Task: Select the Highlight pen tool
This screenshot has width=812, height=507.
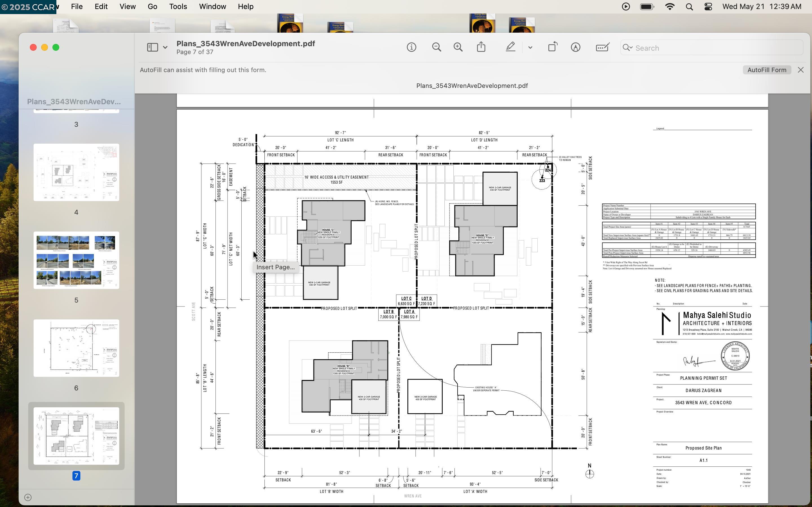Action: (510, 47)
